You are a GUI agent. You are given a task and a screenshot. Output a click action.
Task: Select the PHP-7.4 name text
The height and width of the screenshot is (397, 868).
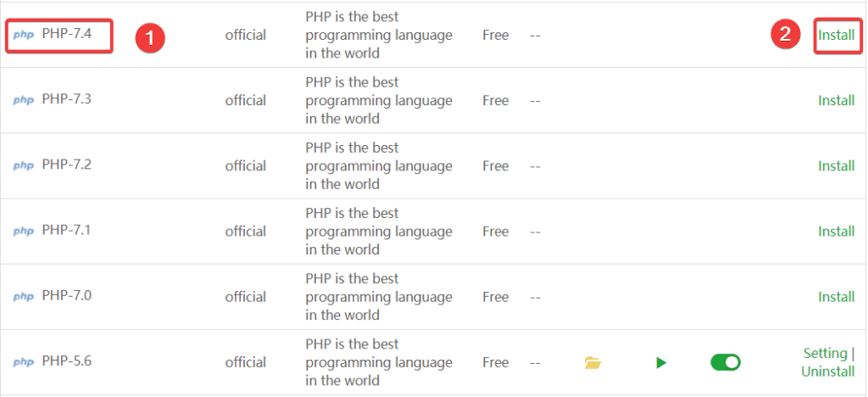pos(66,35)
